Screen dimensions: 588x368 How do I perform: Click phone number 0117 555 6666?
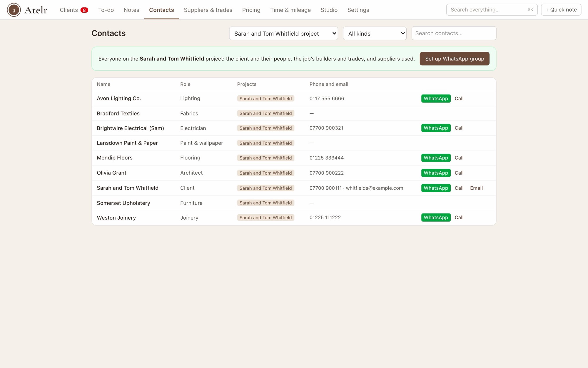(327, 98)
